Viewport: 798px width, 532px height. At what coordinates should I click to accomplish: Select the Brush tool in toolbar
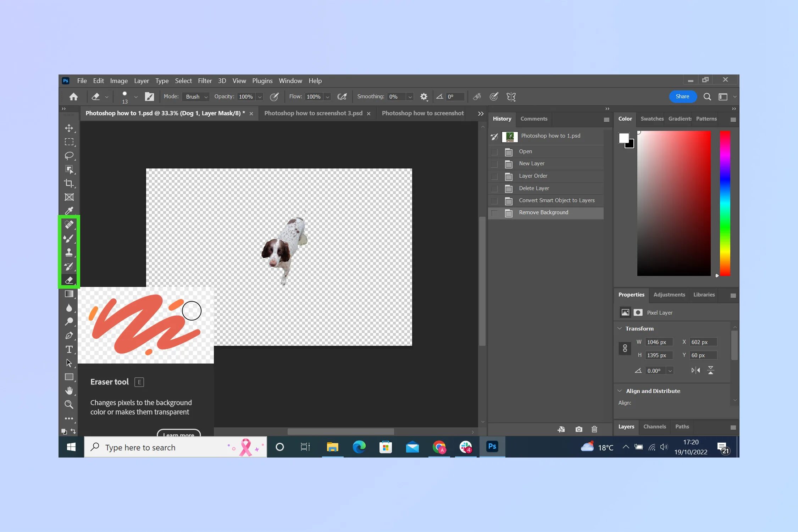69,238
